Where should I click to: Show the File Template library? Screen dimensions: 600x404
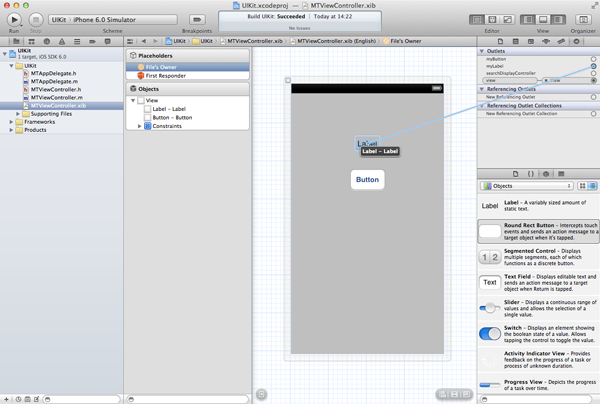click(515, 174)
